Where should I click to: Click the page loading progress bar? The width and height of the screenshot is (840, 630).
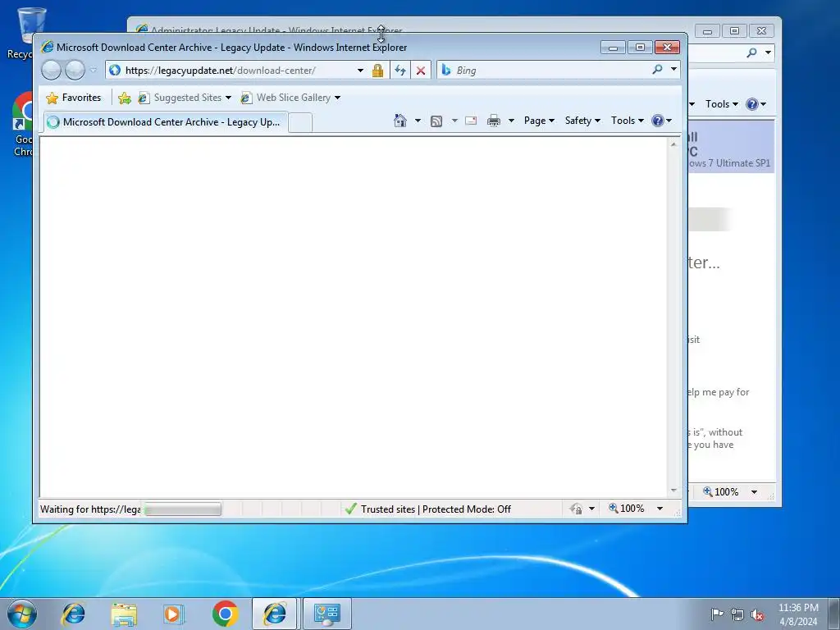coord(182,509)
